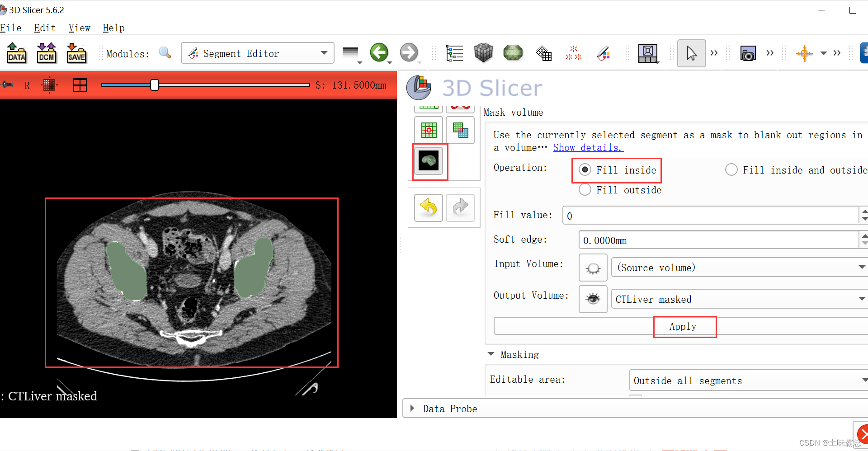Collapse the Masking section

[491, 354]
